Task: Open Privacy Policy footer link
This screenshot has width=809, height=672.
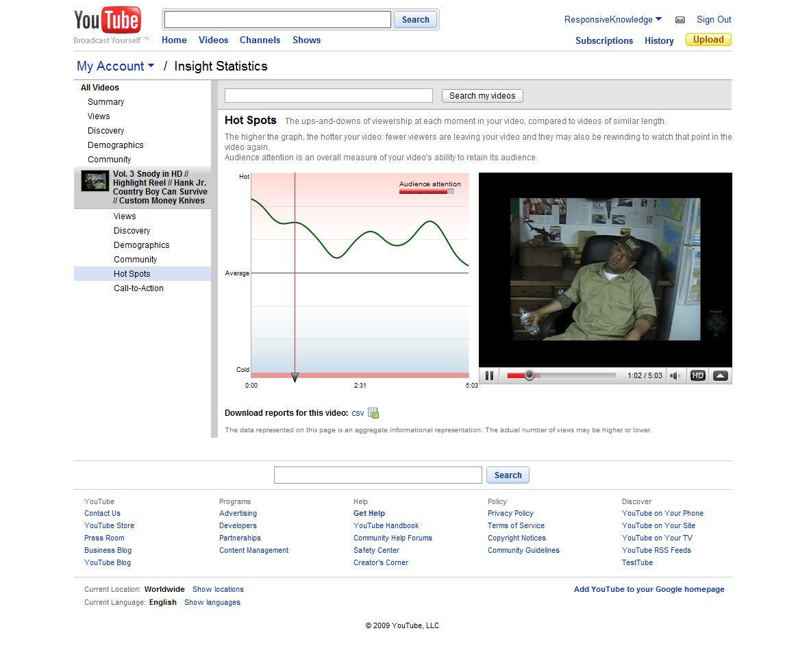Action: click(510, 514)
